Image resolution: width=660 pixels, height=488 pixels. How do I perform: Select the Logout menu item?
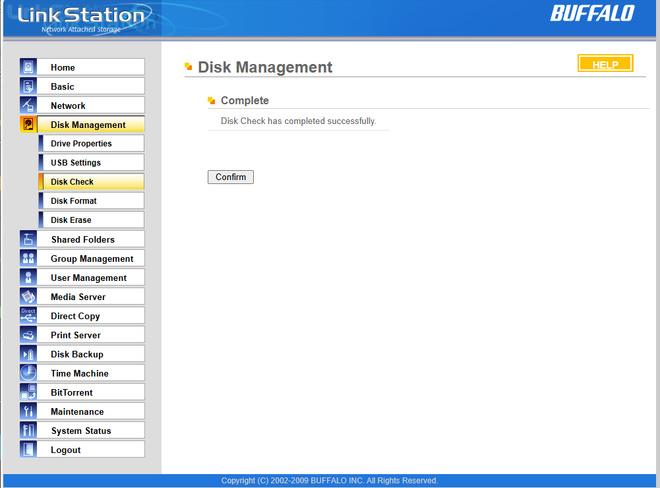pos(91,449)
